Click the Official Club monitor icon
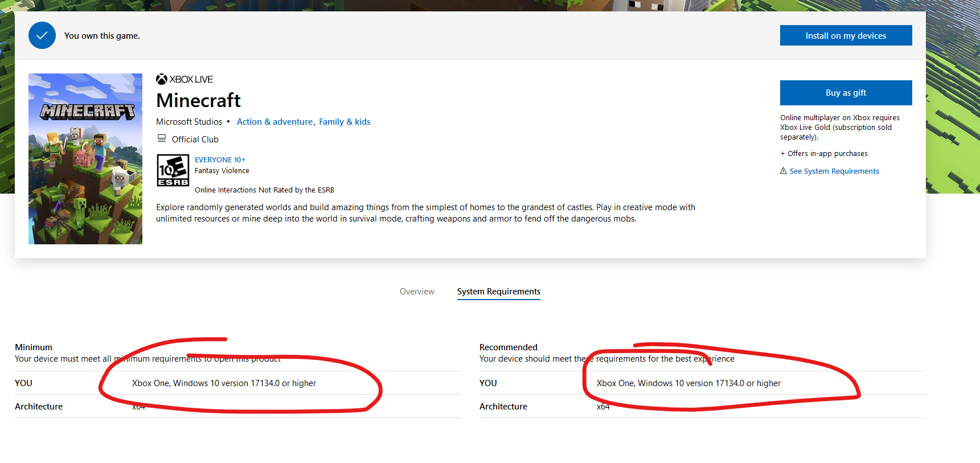This screenshot has width=980, height=463. [162, 138]
